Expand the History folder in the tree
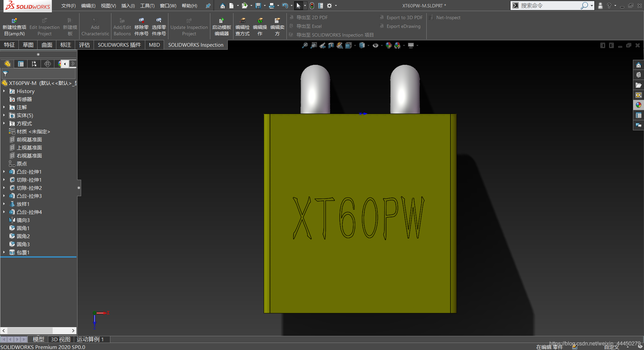 coord(4,91)
